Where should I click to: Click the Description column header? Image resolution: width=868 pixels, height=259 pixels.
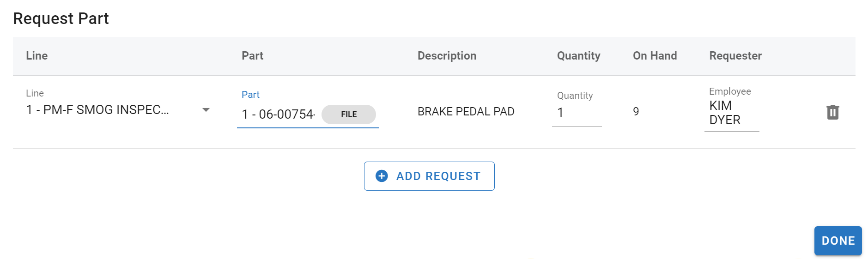pyautogui.click(x=447, y=56)
